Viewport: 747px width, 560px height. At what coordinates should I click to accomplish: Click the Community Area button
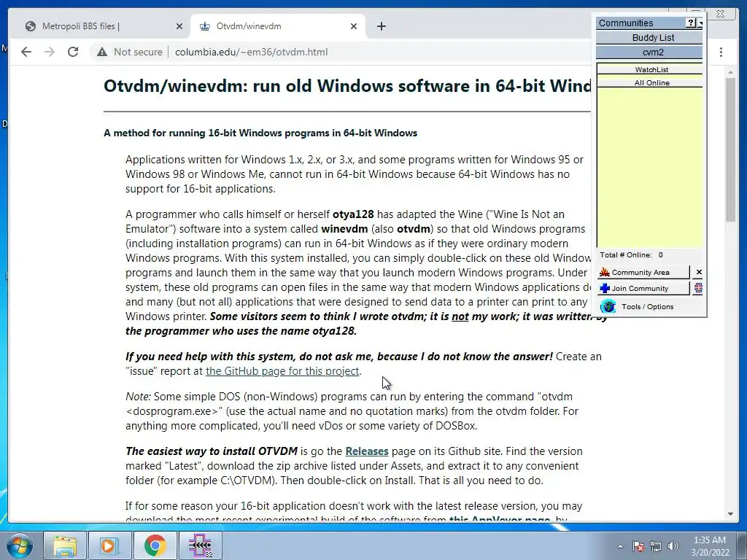pyautogui.click(x=643, y=273)
